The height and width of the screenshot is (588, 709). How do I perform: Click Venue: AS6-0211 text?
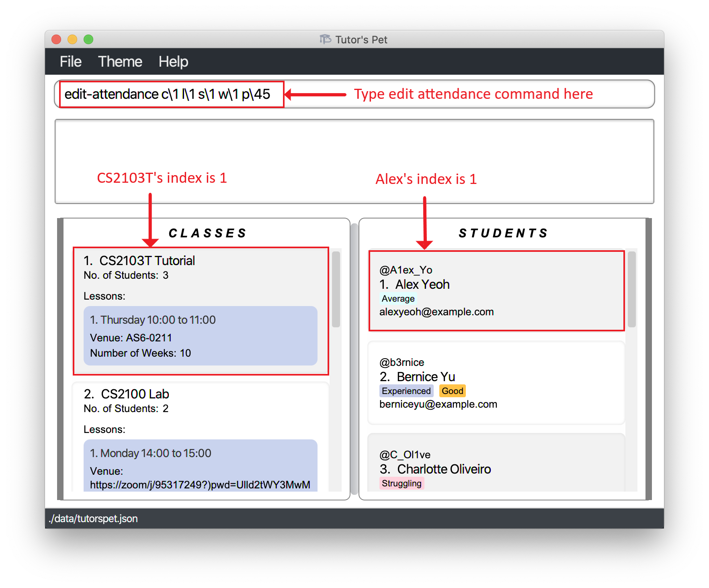pyautogui.click(x=131, y=338)
